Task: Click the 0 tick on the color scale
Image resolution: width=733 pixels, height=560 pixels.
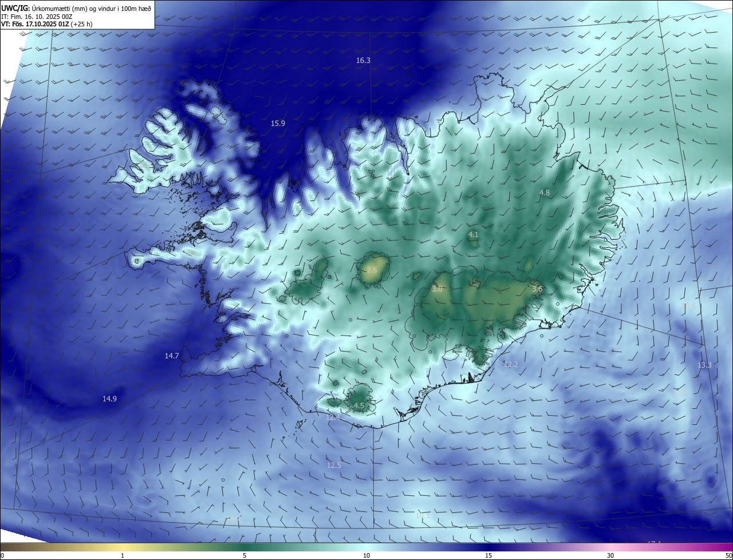Action: [x=2, y=556]
